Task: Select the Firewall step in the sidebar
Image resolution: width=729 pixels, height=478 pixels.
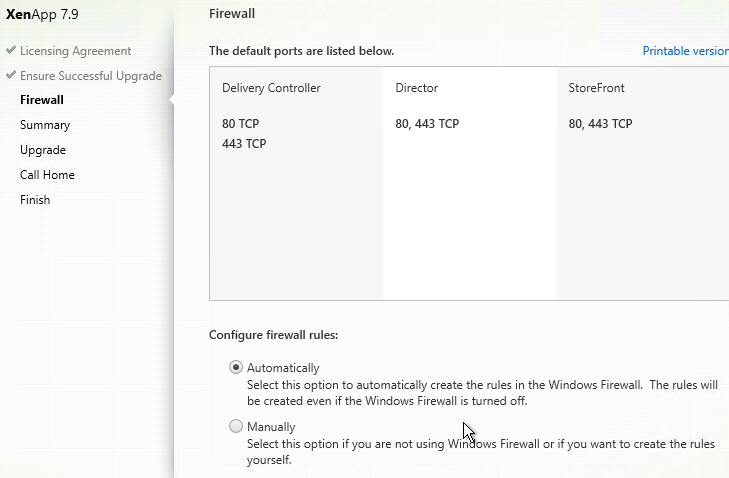Action: [x=42, y=100]
